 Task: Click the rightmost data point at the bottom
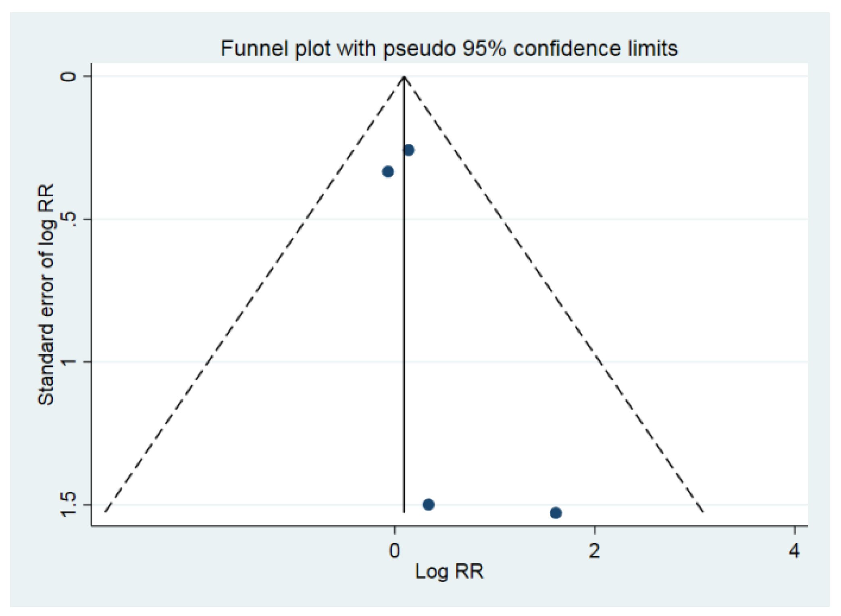556,513
